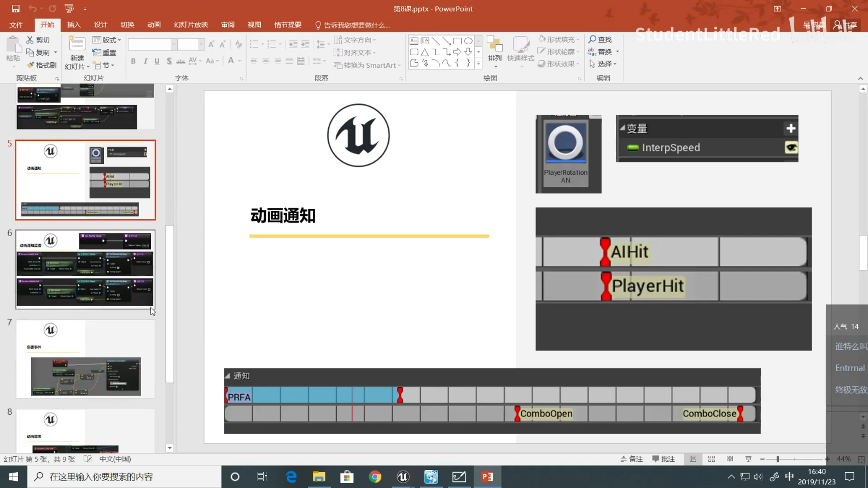
Task: Pick the rectangle shape in gallery
Action: tap(457, 41)
